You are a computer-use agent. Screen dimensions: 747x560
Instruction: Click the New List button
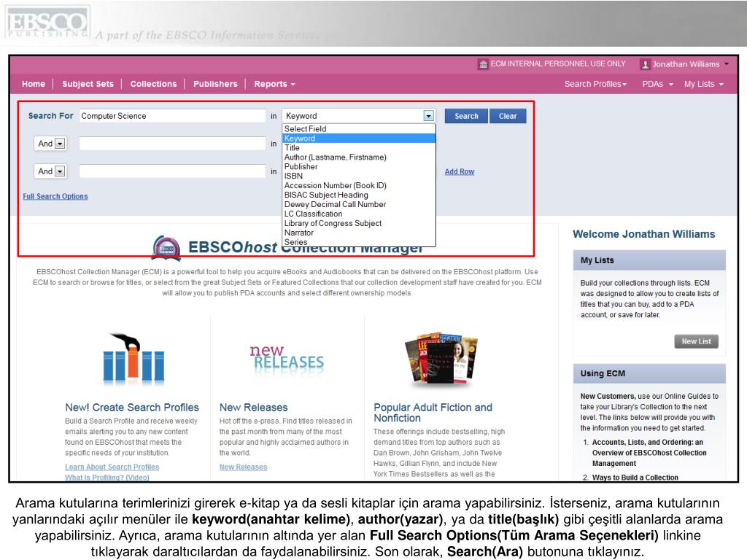pos(696,341)
